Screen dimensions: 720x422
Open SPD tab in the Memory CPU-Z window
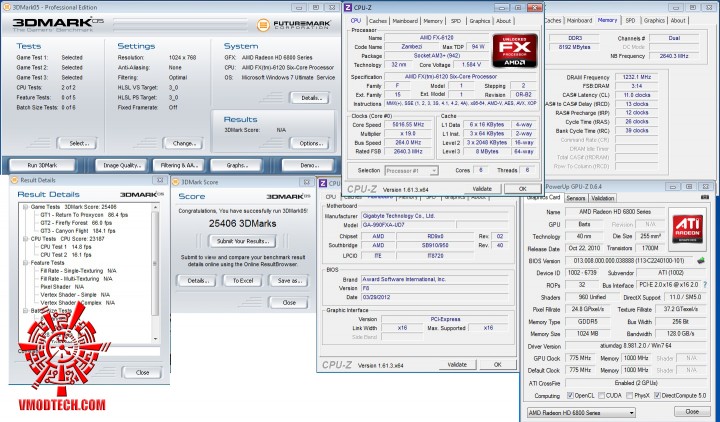point(630,21)
